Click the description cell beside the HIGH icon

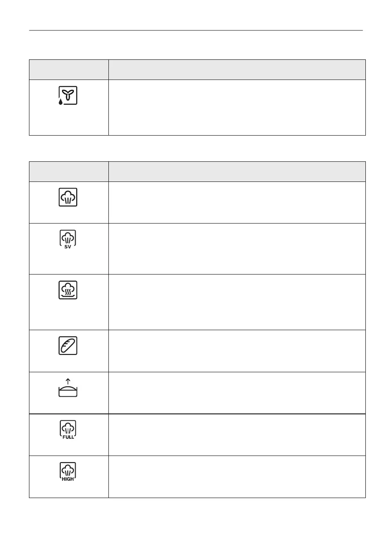[x=237, y=477]
